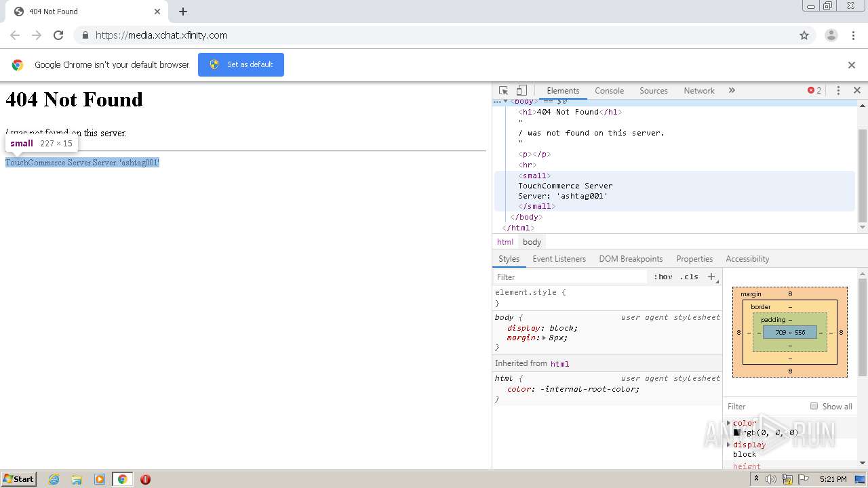Open File Explorer from taskbar
The image size is (868, 488).
[77, 479]
